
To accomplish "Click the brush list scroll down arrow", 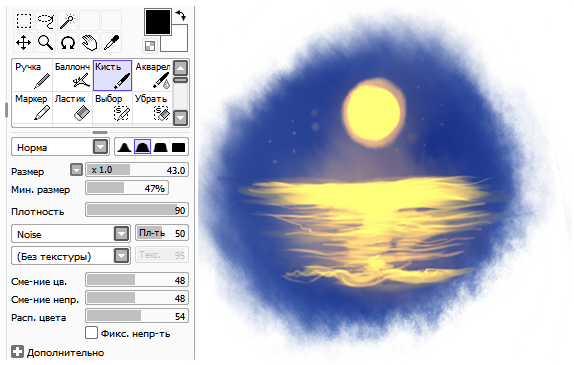I will click(x=180, y=118).
